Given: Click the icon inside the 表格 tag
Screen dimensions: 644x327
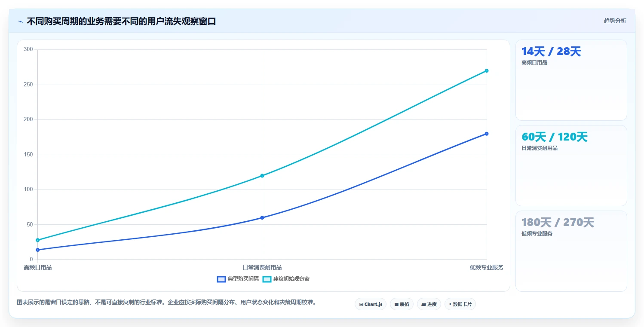Looking at the screenshot, I should pos(396,304).
